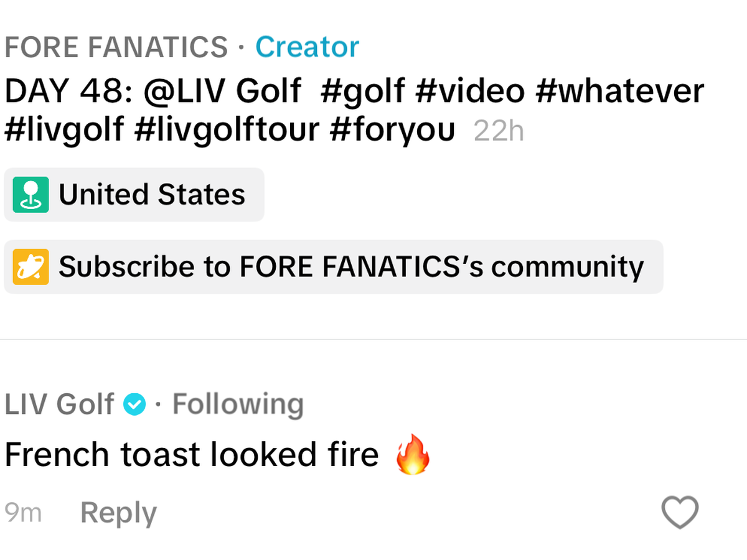Image resolution: width=747 pixels, height=560 pixels.
Task: Subscribe to FORE FANATICS's community
Action: click(x=350, y=267)
